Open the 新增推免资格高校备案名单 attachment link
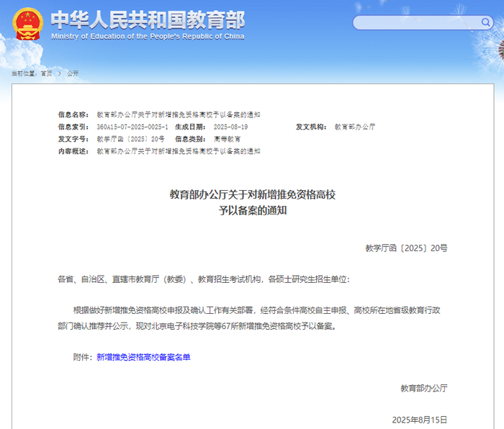This screenshot has height=429, width=504. point(143,357)
